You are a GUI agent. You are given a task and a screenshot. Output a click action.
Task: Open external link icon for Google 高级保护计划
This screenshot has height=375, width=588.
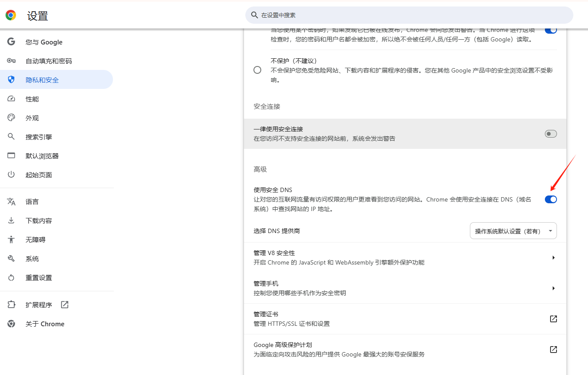[554, 350]
